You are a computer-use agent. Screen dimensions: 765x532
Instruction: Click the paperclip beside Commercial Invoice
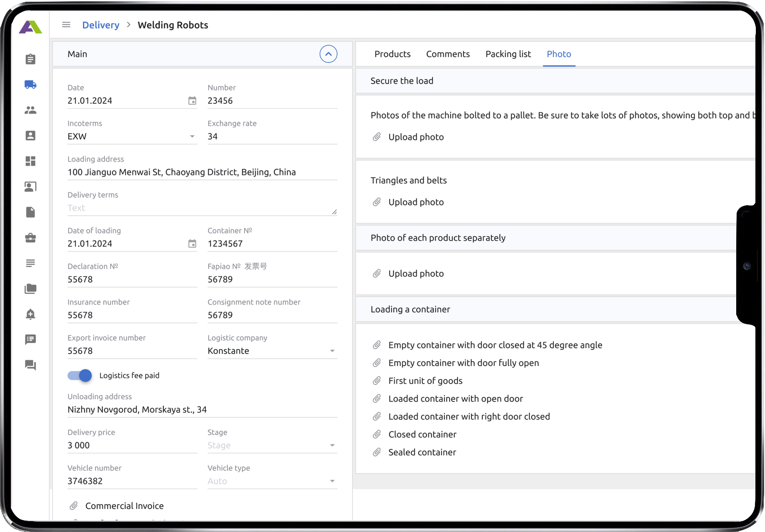(x=74, y=506)
